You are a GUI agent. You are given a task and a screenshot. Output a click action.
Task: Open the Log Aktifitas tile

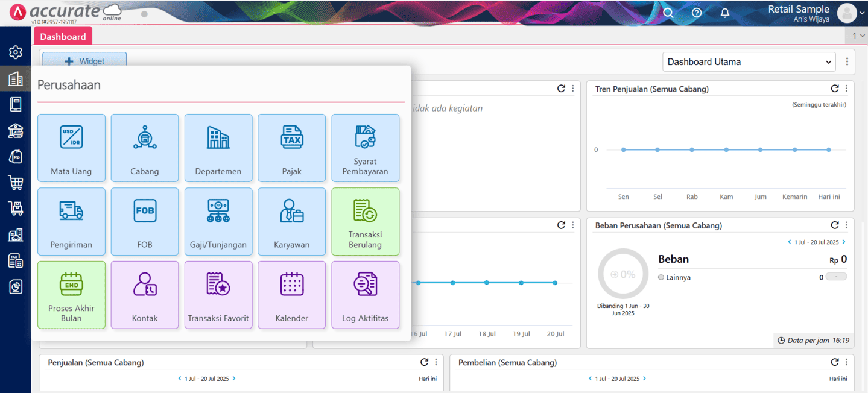pyautogui.click(x=365, y=295)
